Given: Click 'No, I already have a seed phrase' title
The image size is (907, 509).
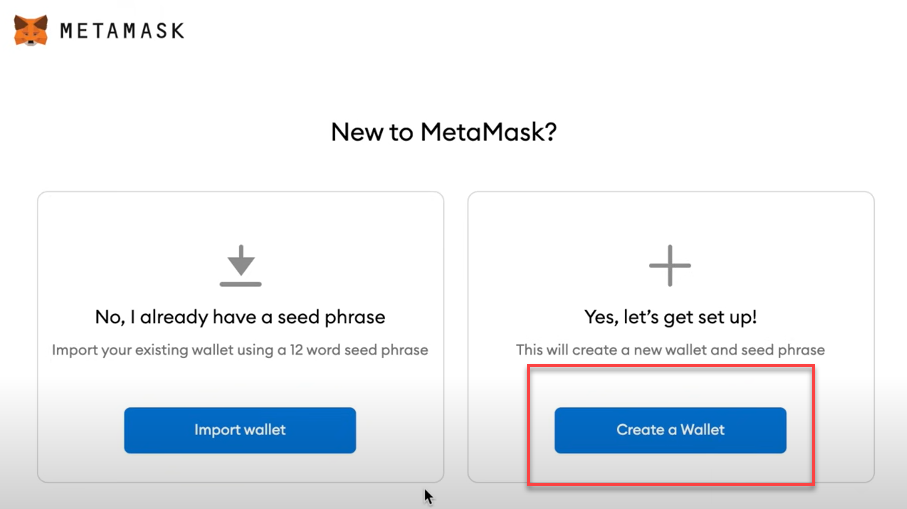Looking at the screenshot, I should [240, 317].
